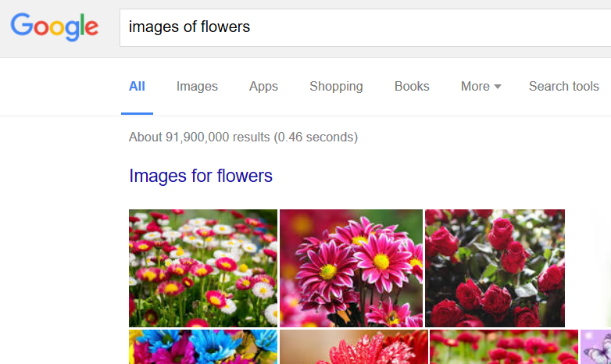Screen dimensions: 611x364
Task: Open the Apps tab
Action: (263, 86)
